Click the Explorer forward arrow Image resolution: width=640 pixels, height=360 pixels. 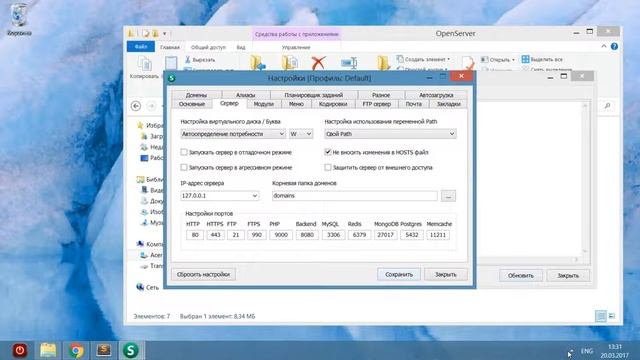pos(151,106)
